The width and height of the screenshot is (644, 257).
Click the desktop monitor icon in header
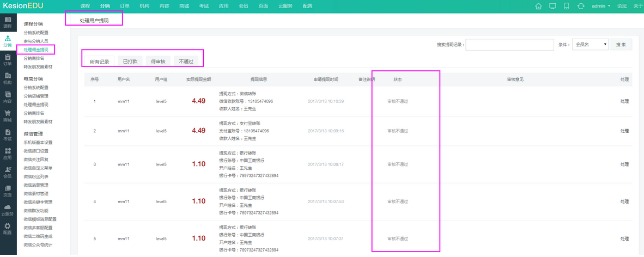552,6
